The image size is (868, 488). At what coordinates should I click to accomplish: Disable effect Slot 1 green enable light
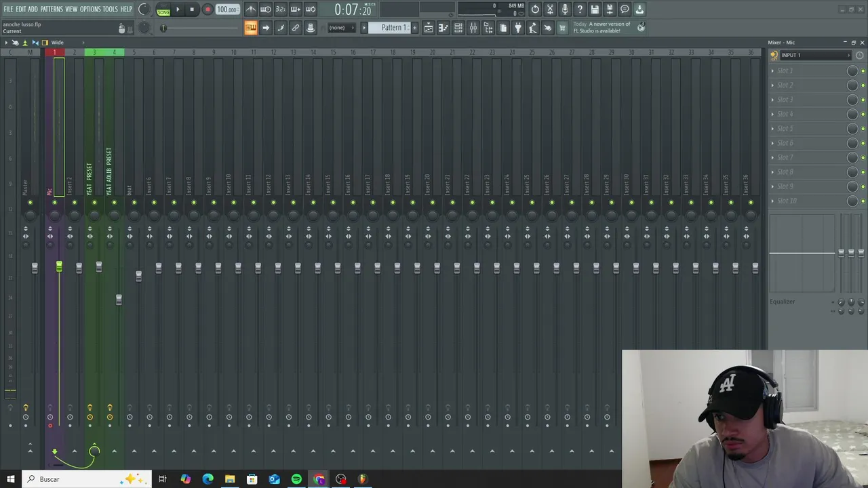pyautogui.click(x=863, y=70)
